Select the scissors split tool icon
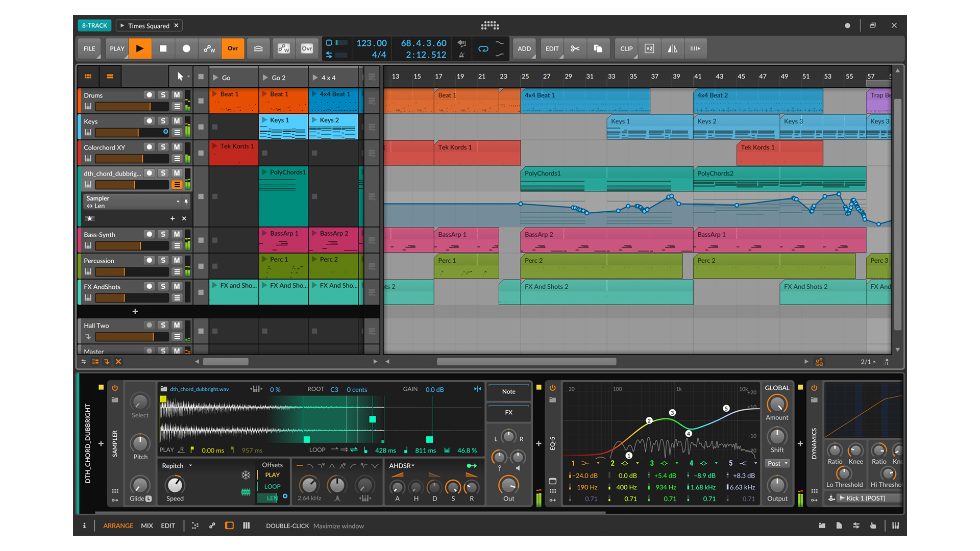980x551 pixels. click(x=575, y=48)
